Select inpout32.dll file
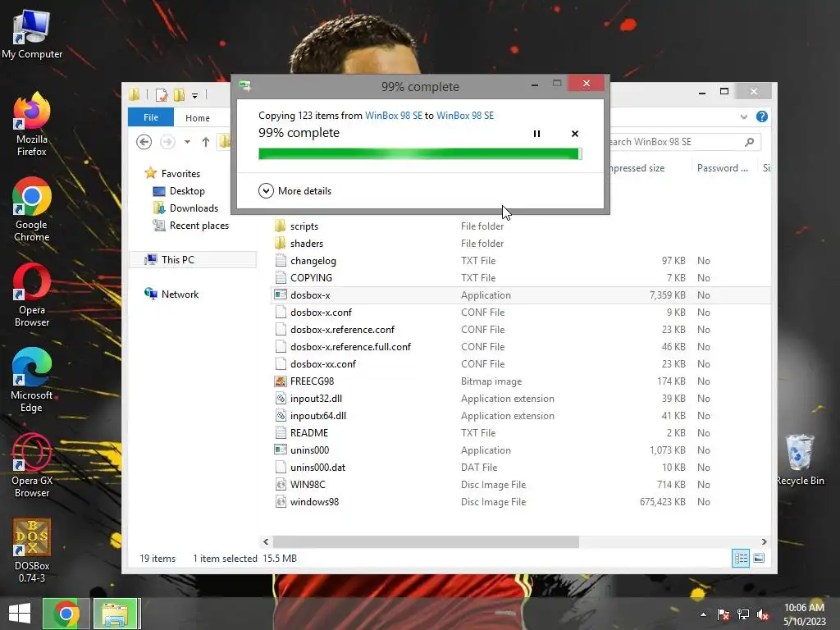This screenshot has width=840, height=630. [x=316, y=399]
